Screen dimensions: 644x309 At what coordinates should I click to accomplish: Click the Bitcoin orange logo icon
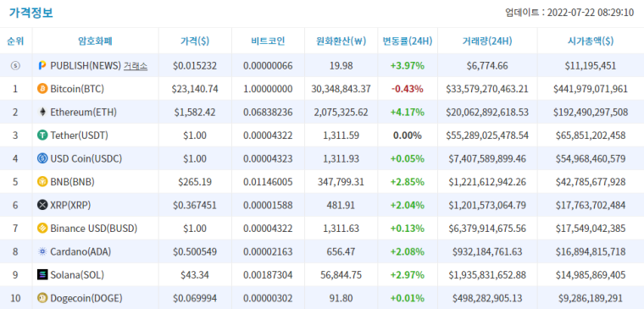pos(42,89)
